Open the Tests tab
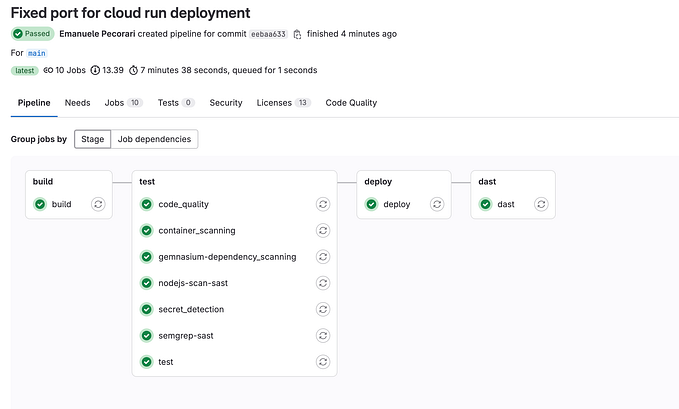The image size is (679, 409). pos(176,103)
